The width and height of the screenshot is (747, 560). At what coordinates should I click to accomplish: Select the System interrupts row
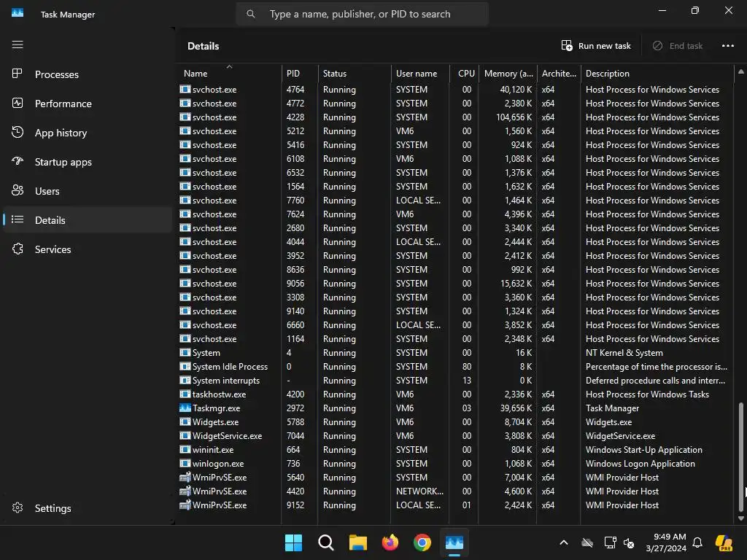(x=455, y=381)
